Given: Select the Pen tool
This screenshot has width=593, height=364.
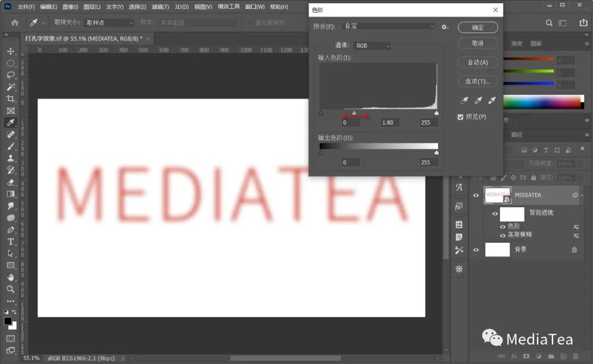Looking at the screenshot, I should [10, 230].
